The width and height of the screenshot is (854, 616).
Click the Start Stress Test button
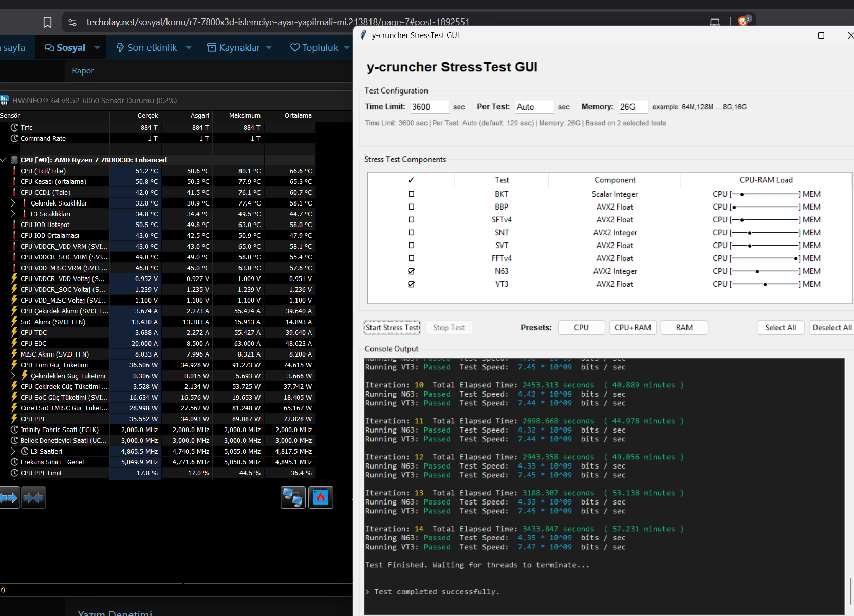[392, 328]
